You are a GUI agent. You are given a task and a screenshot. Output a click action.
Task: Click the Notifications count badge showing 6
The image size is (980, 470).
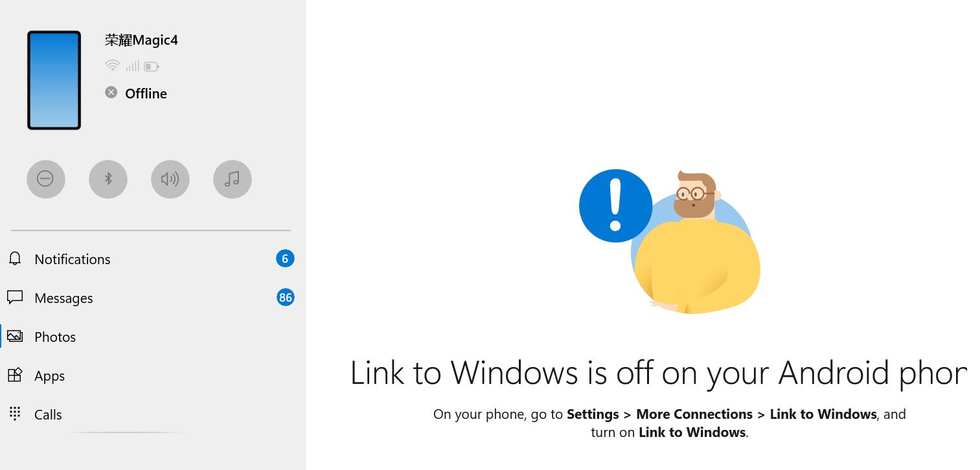(x=285, y=259)
